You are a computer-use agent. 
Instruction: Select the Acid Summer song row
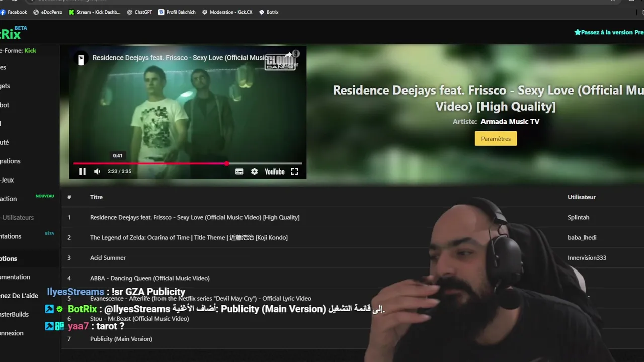(352, 257)
